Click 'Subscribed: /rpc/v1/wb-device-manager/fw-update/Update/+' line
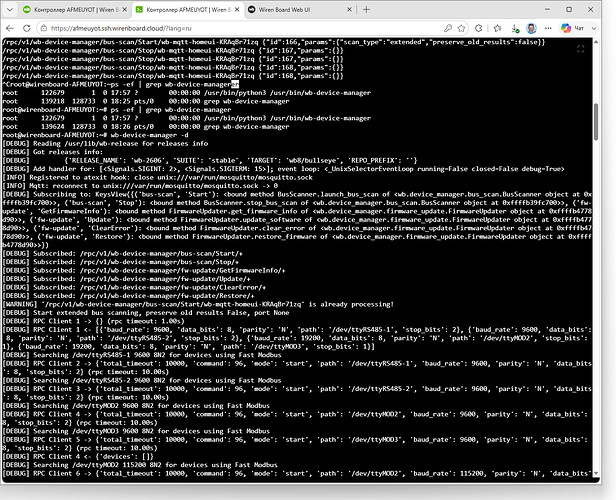616x500 pixels. pos(126,279)
